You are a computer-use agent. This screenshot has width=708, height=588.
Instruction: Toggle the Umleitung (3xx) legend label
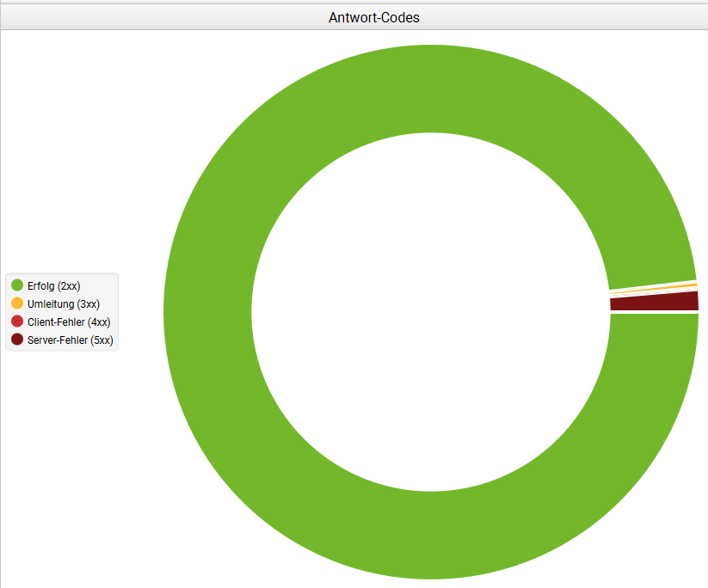click(x=63, y=303)
